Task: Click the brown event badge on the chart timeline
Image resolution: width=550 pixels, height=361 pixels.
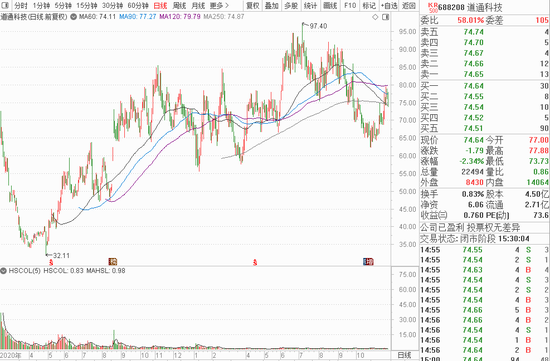Action: point(113,261)
